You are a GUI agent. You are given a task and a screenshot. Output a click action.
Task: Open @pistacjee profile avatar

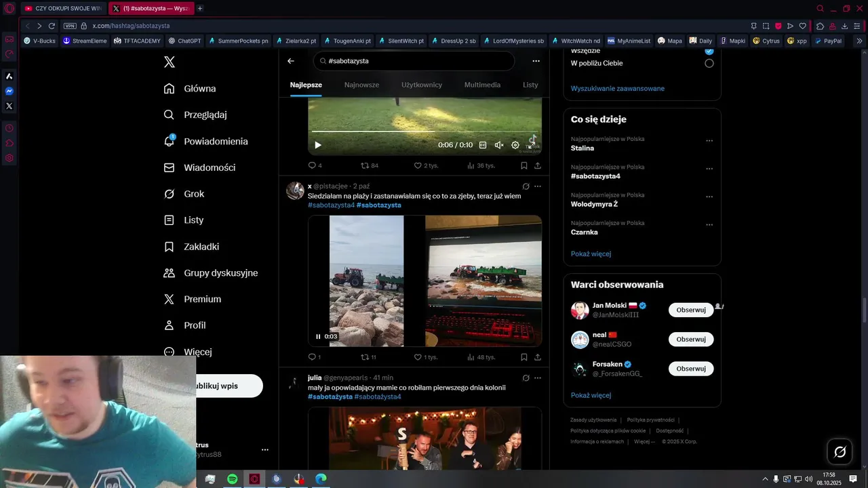[295, 190]
